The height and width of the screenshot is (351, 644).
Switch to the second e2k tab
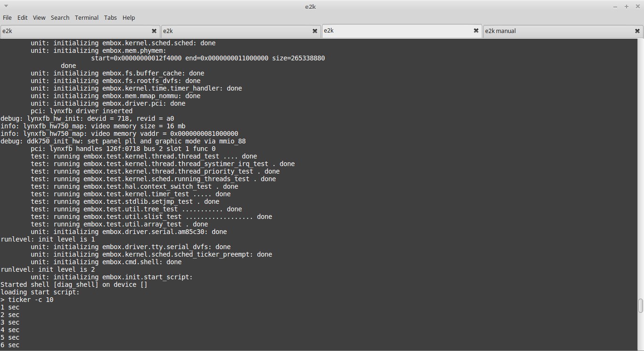[x=241, y=31]
